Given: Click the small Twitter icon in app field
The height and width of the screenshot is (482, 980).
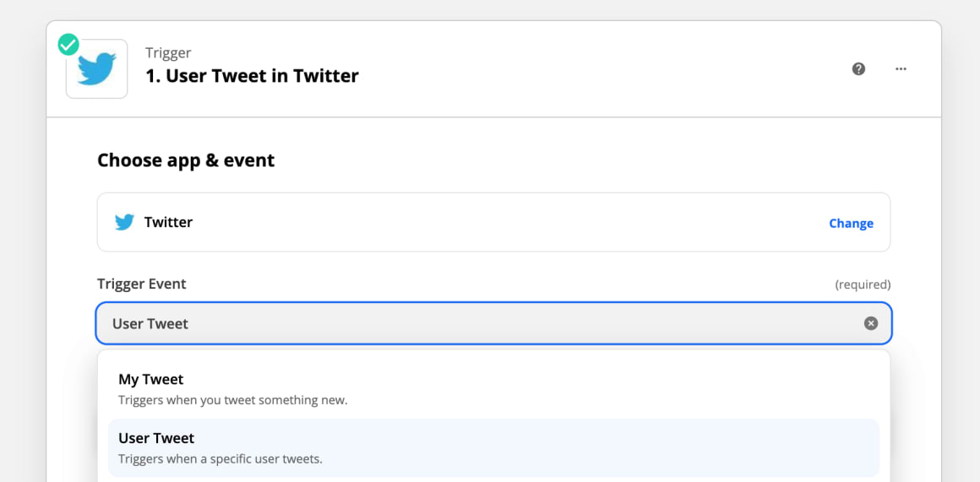Looking at the screenshot, I should pyautogui.click(x=124, y=222).
